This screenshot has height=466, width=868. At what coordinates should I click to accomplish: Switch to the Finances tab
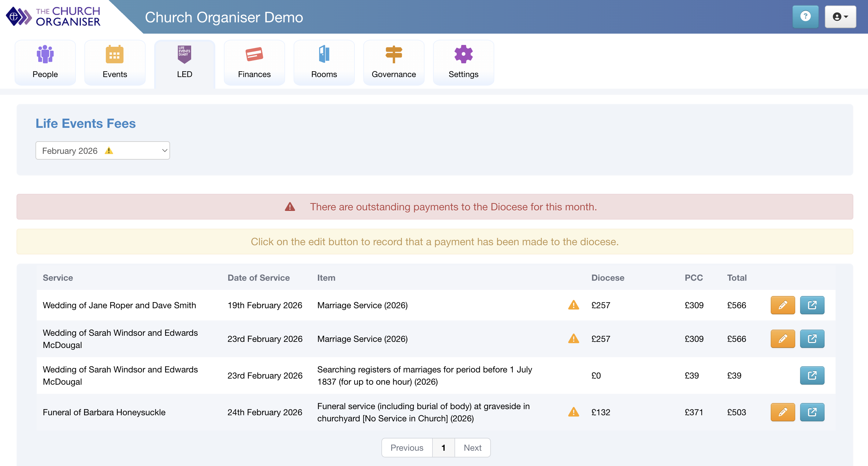[x=254, y=62]
